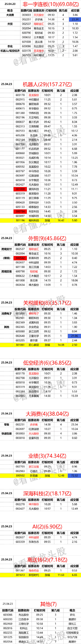
Task: Select stock name 秦川机床
Action: coord(34,122)
